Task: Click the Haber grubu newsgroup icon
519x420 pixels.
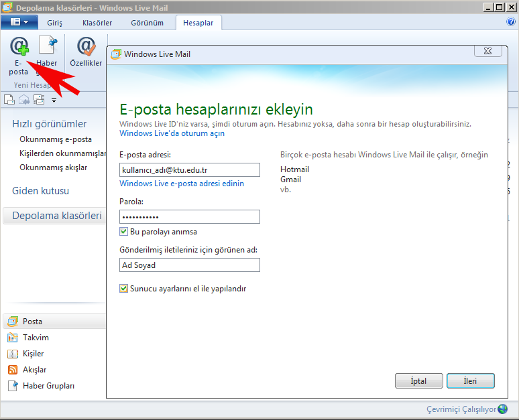Action: 48,46
